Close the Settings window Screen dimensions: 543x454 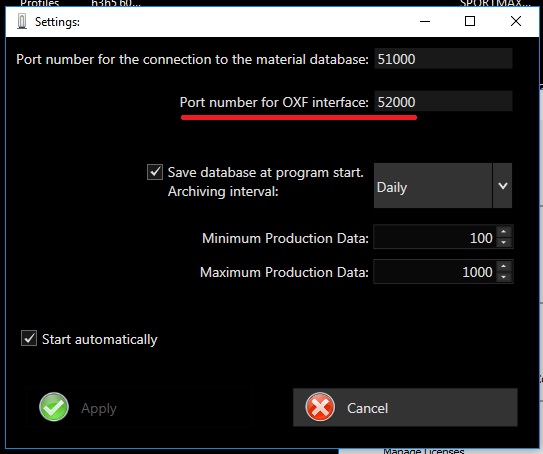pos(516,21)
